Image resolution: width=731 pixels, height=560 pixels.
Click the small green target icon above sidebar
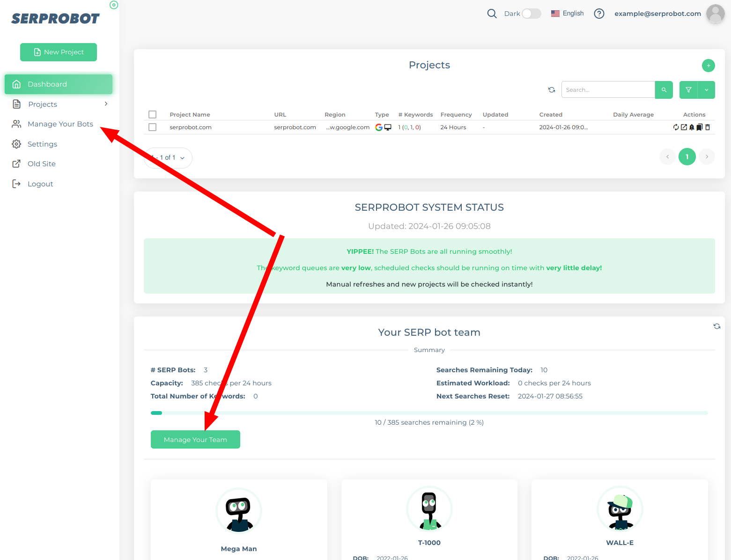click(114, 5)
